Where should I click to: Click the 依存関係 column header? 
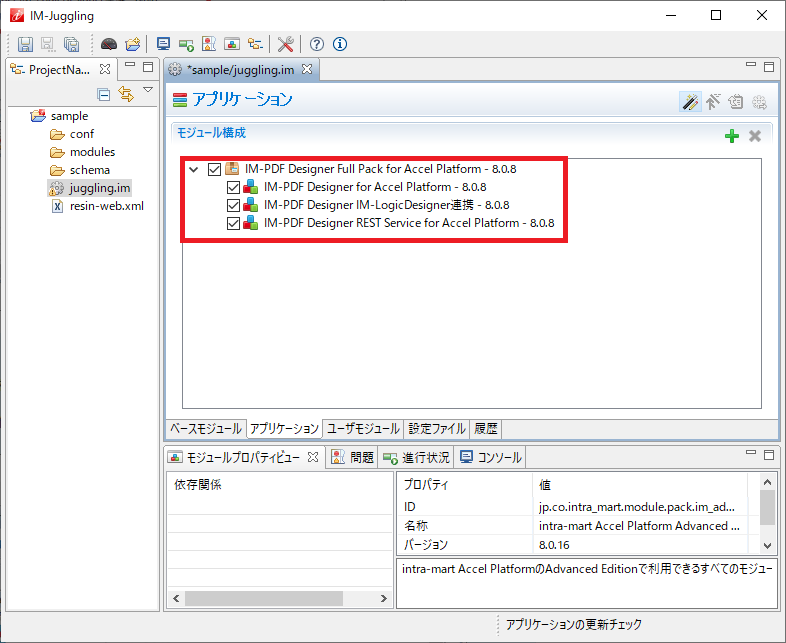point(198,485)
